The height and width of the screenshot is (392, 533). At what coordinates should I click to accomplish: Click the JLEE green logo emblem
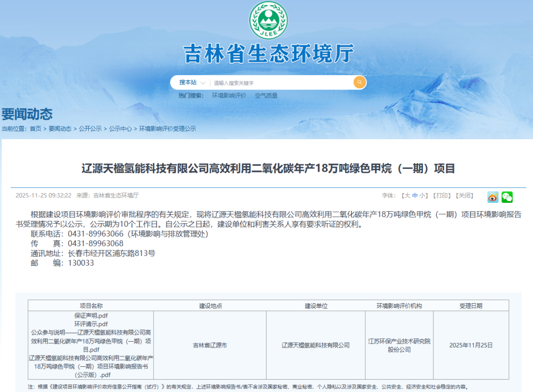(266, 21)
